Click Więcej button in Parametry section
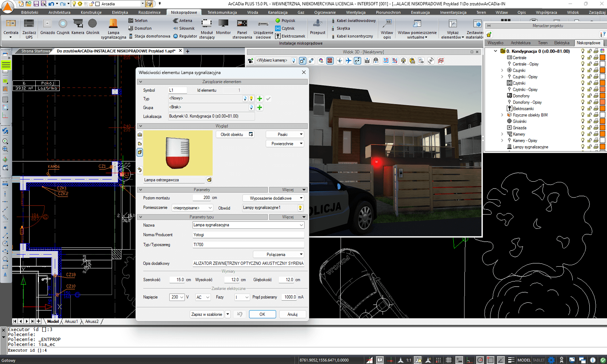 coord(288,190)
